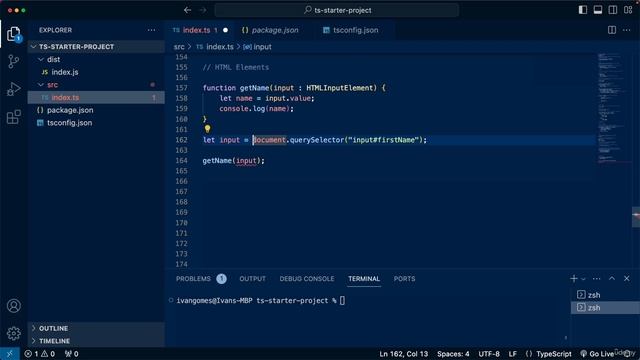640x360 pixels.
Task: Customize layout icon in title bar
Action: coord(628,10)
